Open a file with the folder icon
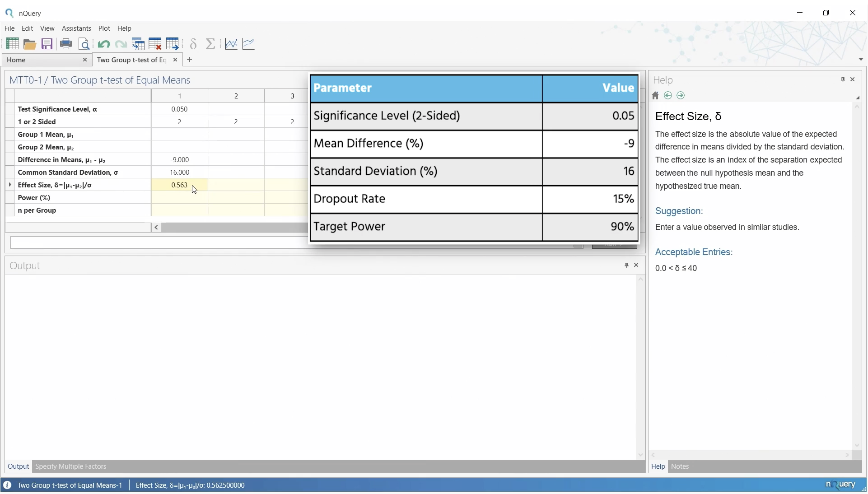Viewport: 868px width, 494px height. coord(30,44)
